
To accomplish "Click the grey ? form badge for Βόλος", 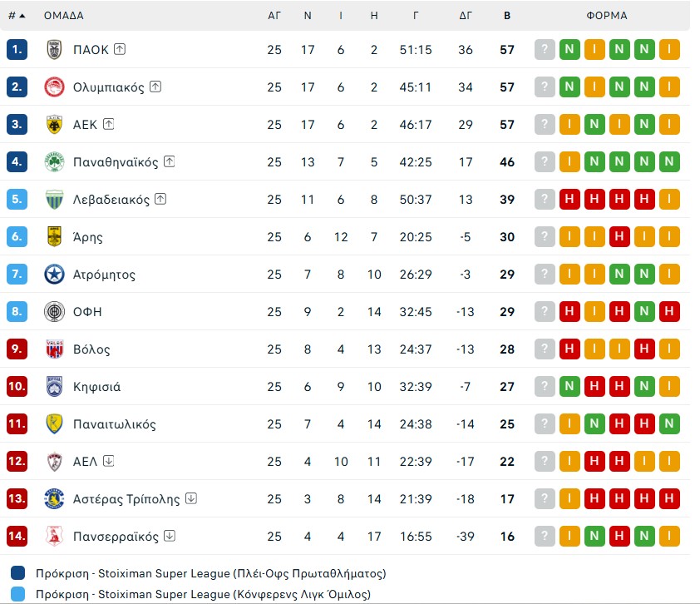I will pyautogui.click(x=545, y=349).
